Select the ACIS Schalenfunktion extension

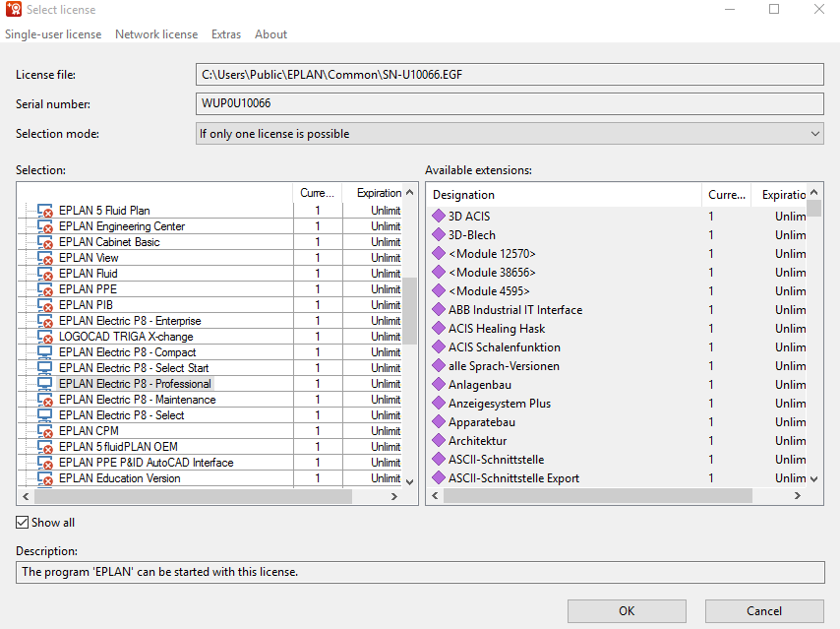pyautogui.click(x=505, y=346)
